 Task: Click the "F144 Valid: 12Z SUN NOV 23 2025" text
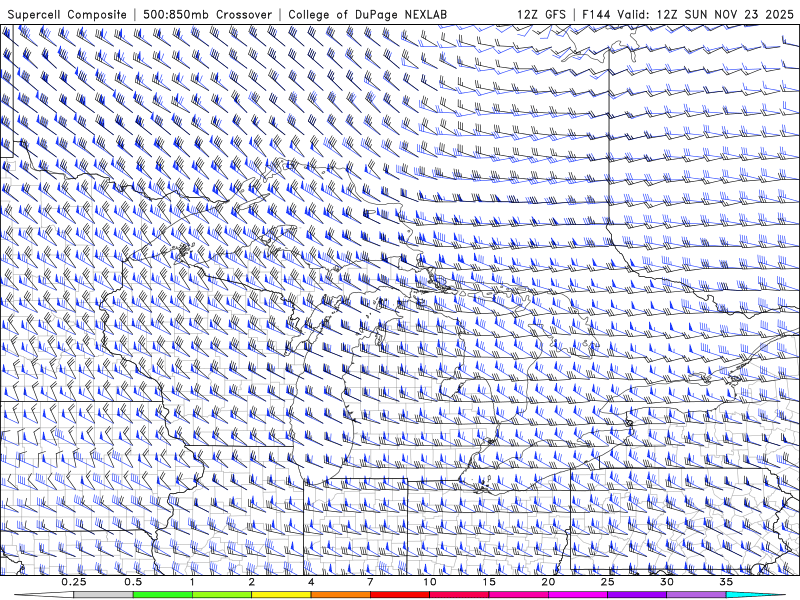point(688,14)
